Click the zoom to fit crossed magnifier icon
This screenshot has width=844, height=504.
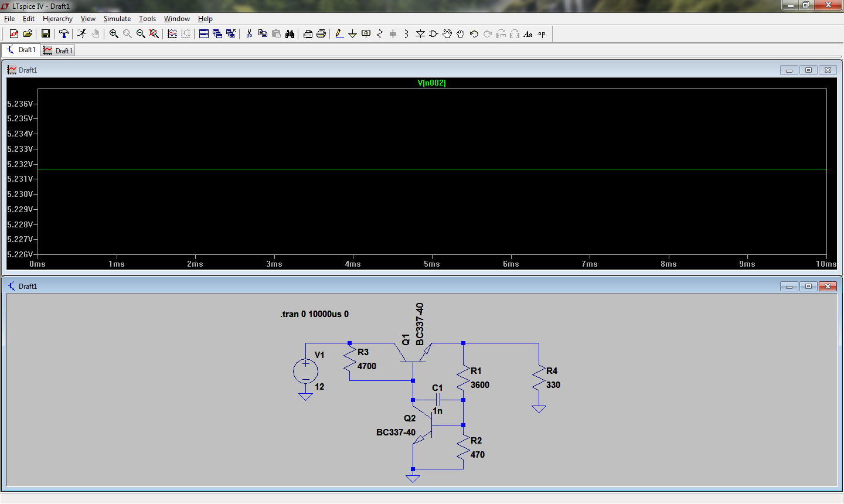tap(154, 34)
